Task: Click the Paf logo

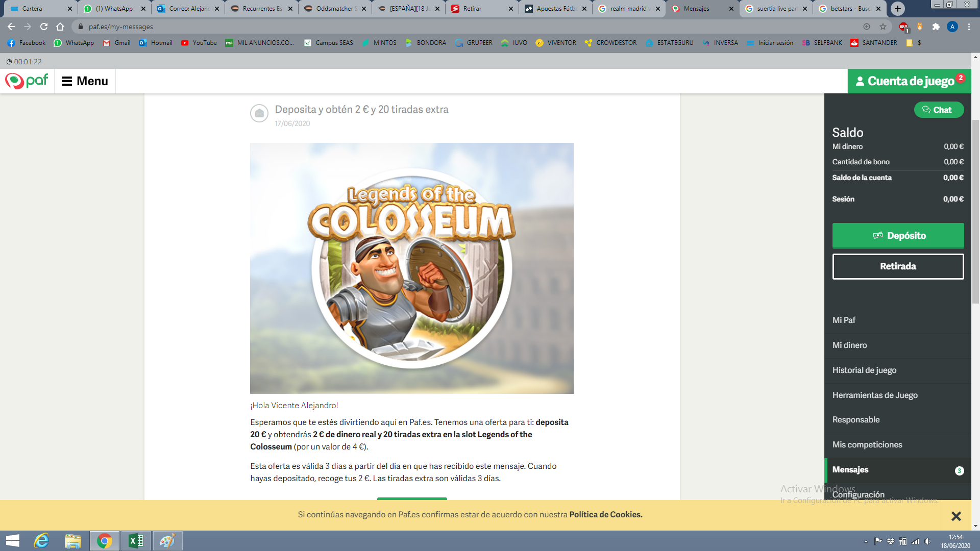Action: click(27, 81)
